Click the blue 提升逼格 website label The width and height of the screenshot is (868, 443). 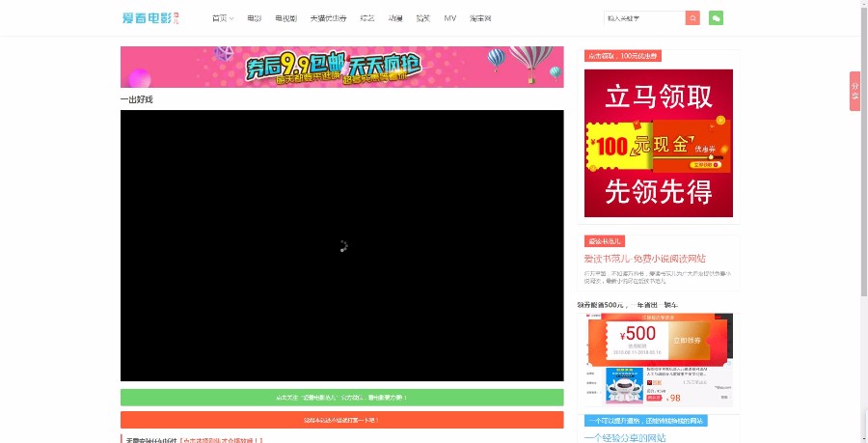[x=645, y=421]
